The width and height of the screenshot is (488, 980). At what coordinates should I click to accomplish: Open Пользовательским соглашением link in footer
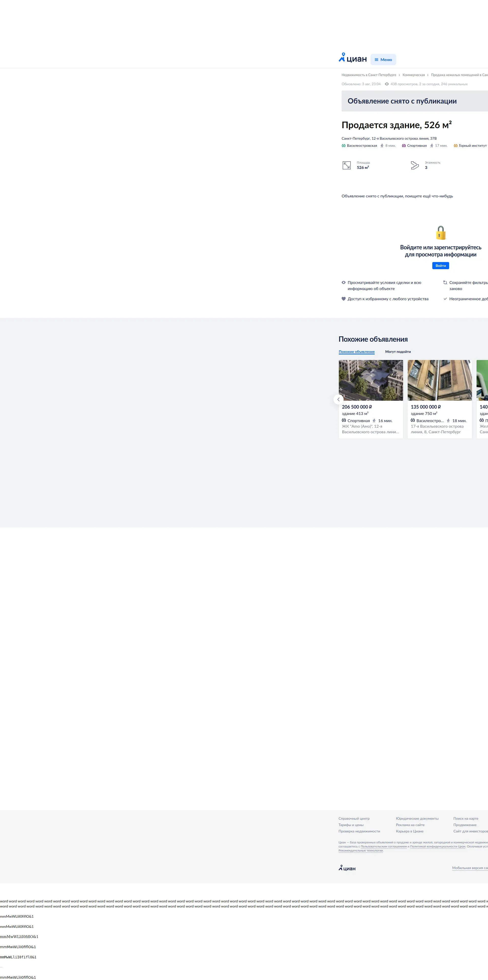[384, 846]
